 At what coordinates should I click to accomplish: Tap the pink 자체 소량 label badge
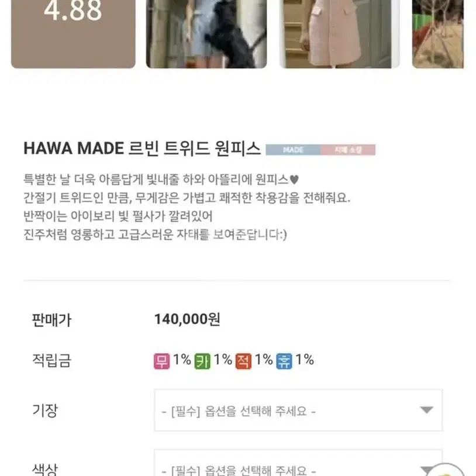tap(348, 150)
